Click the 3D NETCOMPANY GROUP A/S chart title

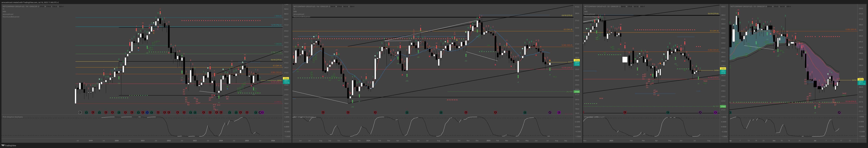(x=601, y=6)
